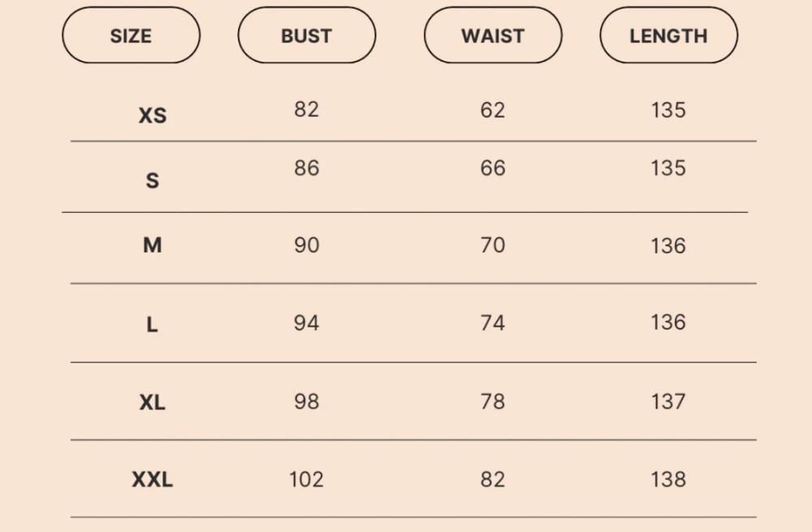Click bust value 98 in XL row
The width and height of the screenshot is (812, 532).
coord(306,401)
